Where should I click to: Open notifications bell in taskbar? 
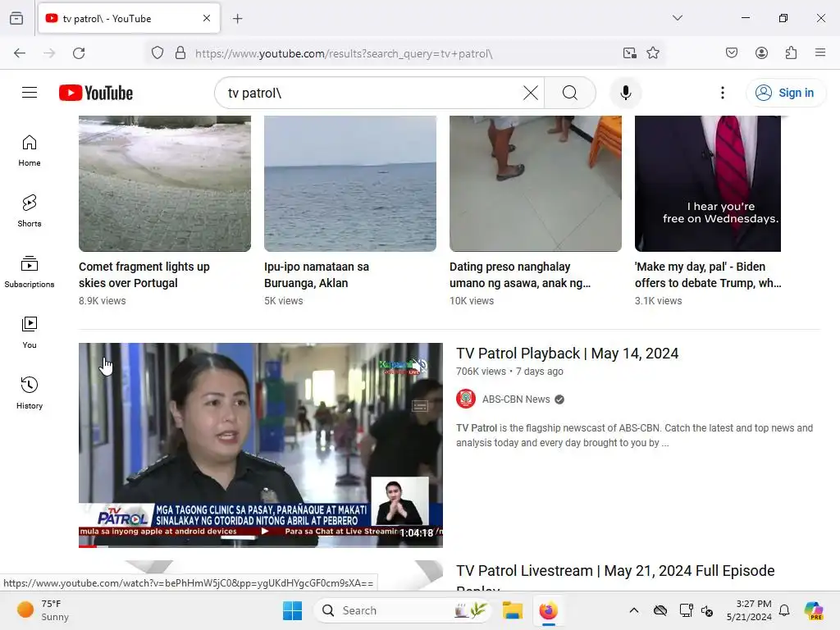coord(784,610)
